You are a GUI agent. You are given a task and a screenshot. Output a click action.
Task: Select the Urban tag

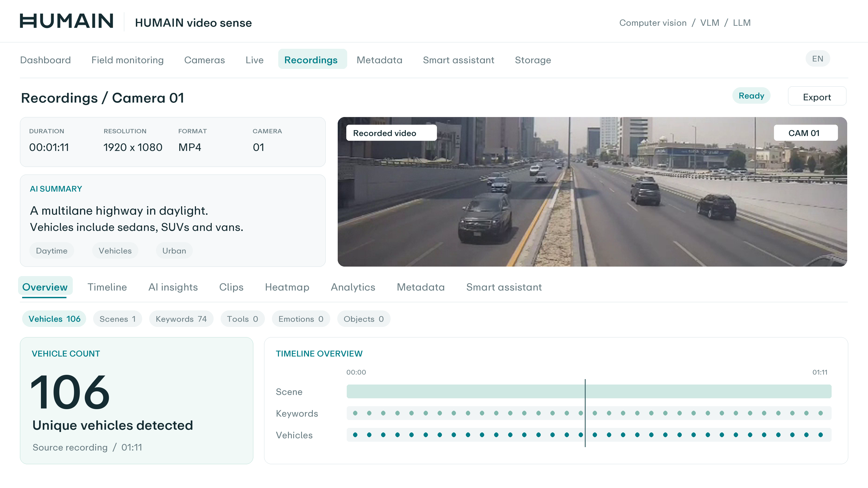tap(174, 251)
